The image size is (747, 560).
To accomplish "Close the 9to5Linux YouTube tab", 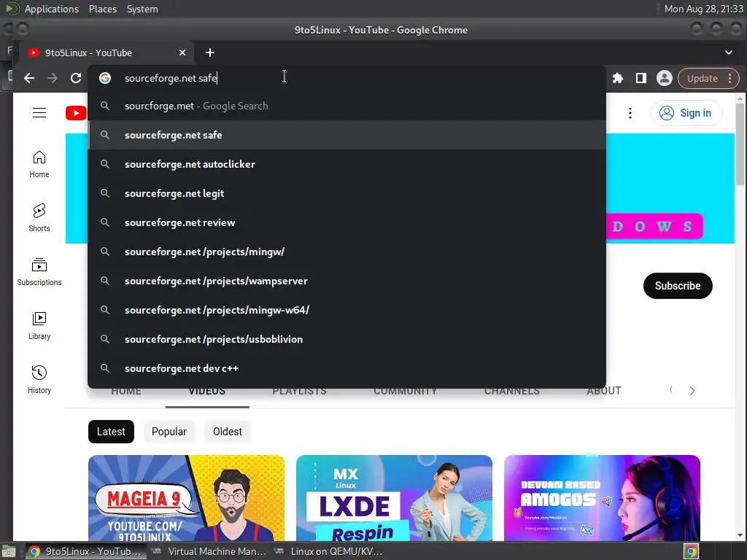I will point(182,52).
